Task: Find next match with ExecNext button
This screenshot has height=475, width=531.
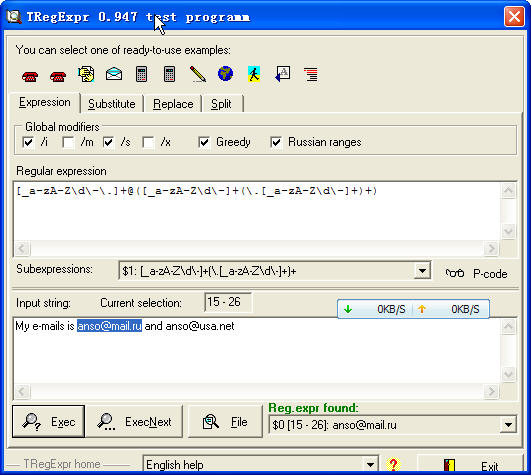Action: click(134, 422)
